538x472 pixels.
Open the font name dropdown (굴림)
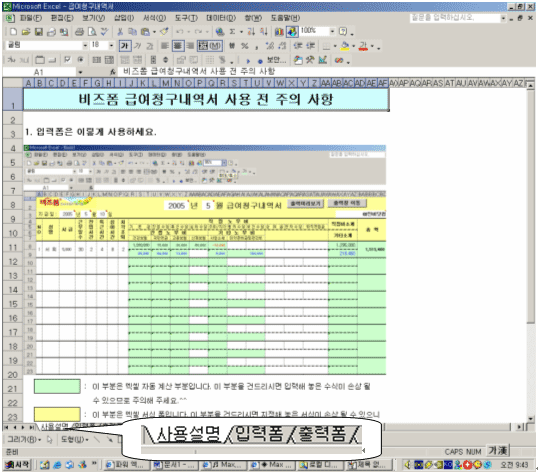pos(85,45)
